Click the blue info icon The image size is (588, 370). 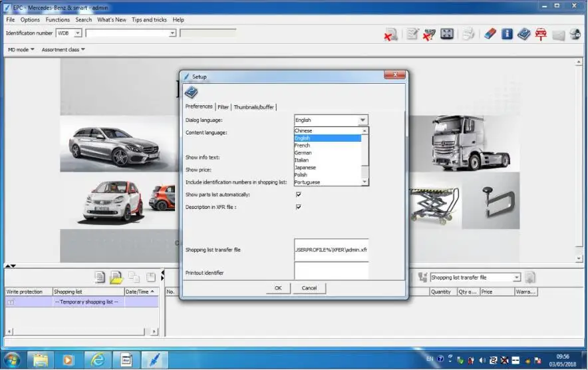(x=507, y=34)
